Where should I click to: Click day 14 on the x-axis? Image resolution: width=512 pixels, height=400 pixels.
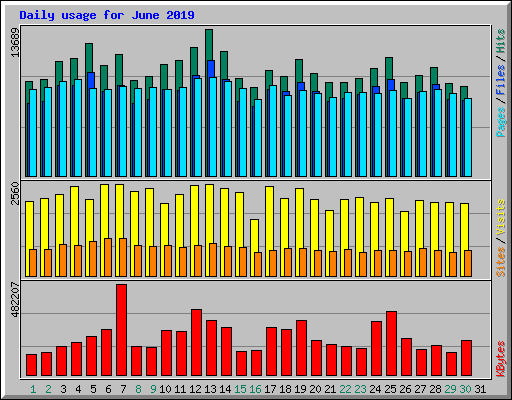tap(225, 389)
